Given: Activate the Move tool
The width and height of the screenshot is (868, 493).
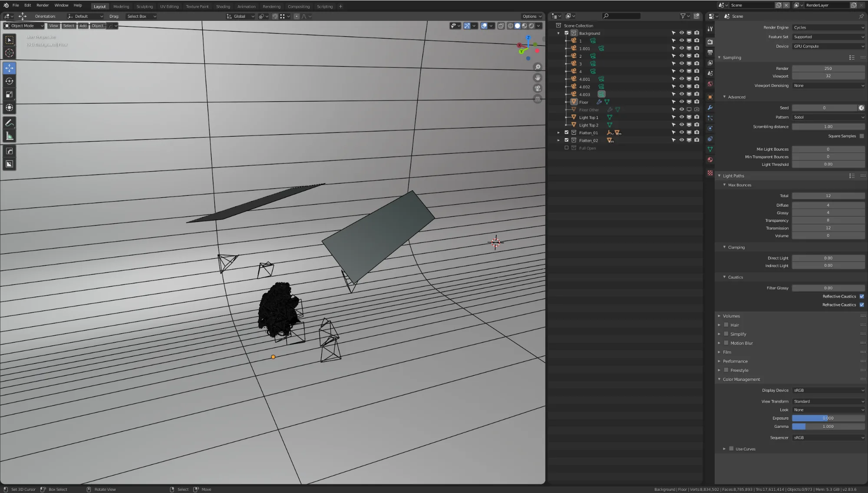Looking at the screenshot, I should click(x=9, y=68).
